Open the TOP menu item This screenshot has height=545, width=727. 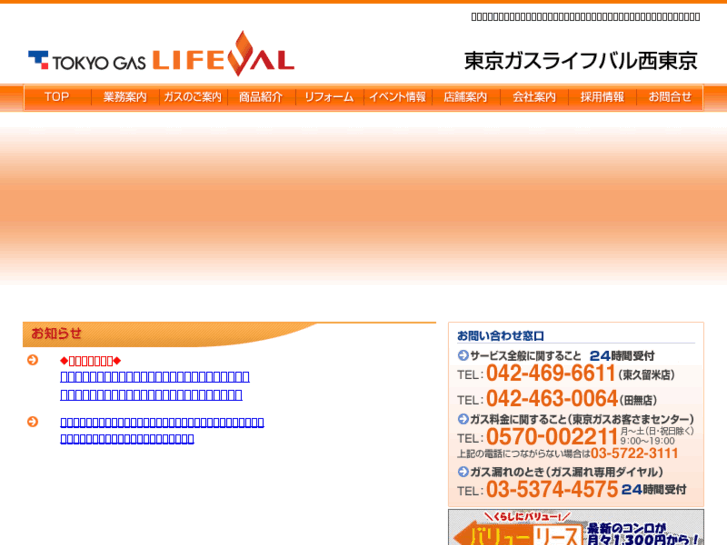(57, 97)
